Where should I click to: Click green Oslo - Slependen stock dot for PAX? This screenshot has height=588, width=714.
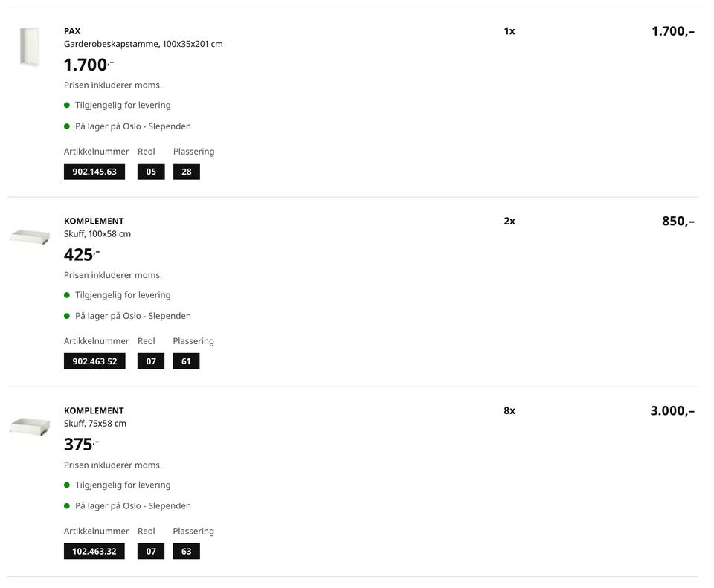click(x=67, y=126)
